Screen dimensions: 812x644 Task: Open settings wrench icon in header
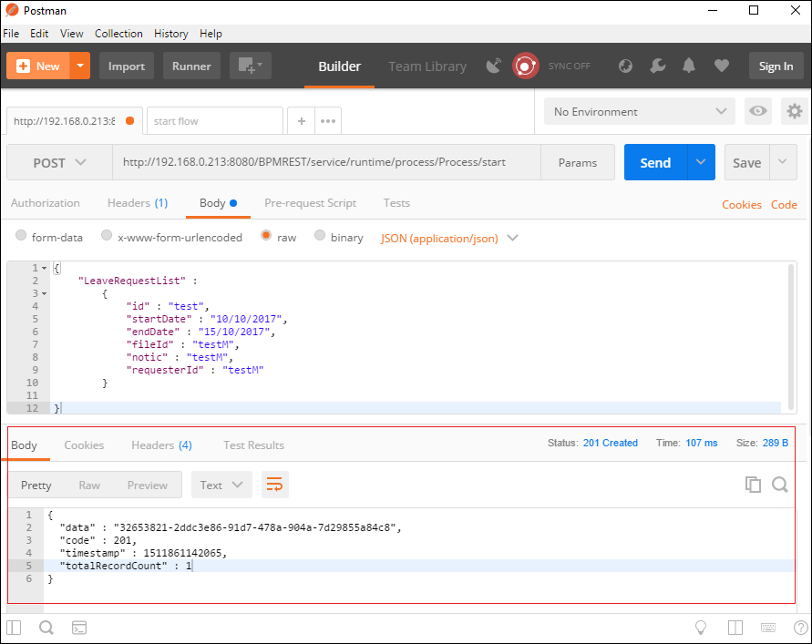[x=658, y=66]
